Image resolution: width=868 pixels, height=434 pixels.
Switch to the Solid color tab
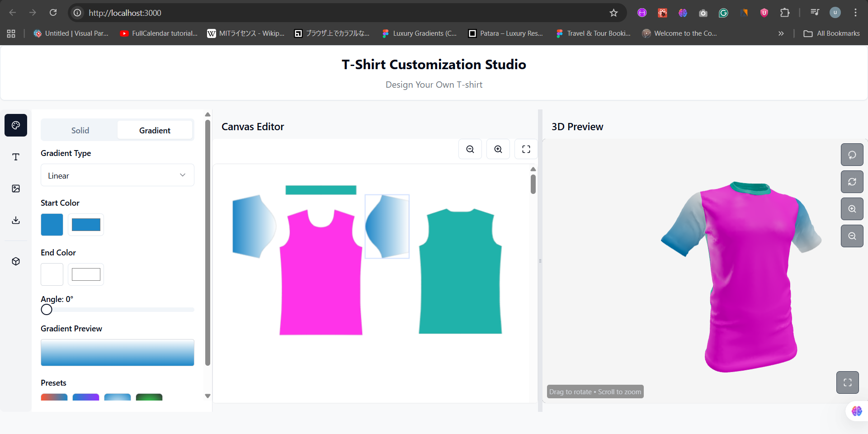80,130
